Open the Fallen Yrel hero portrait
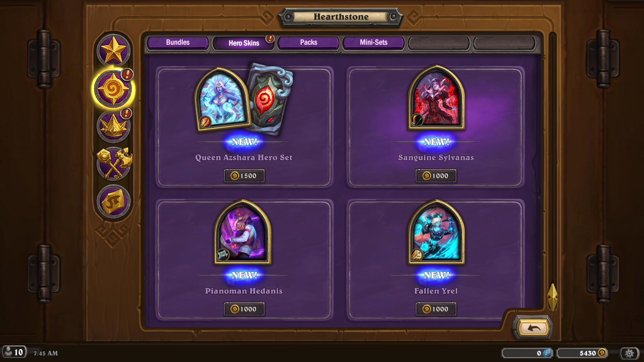 click(436, 232)
